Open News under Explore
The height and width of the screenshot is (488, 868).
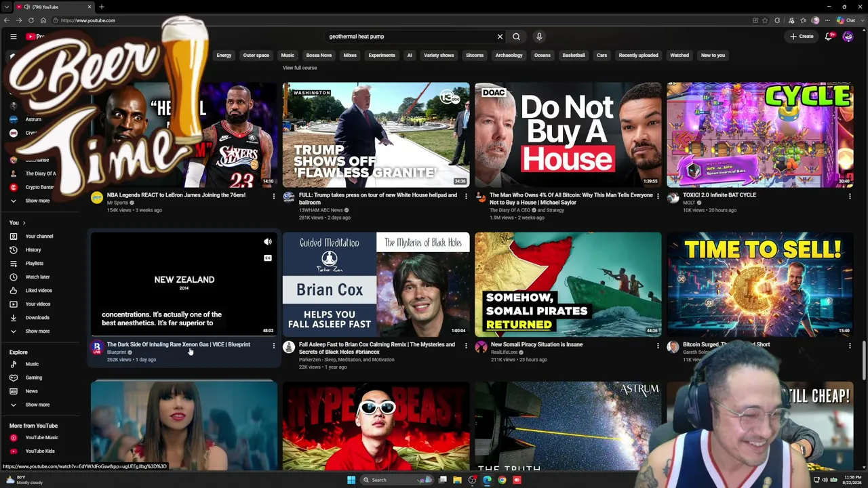tap(31, 391)
